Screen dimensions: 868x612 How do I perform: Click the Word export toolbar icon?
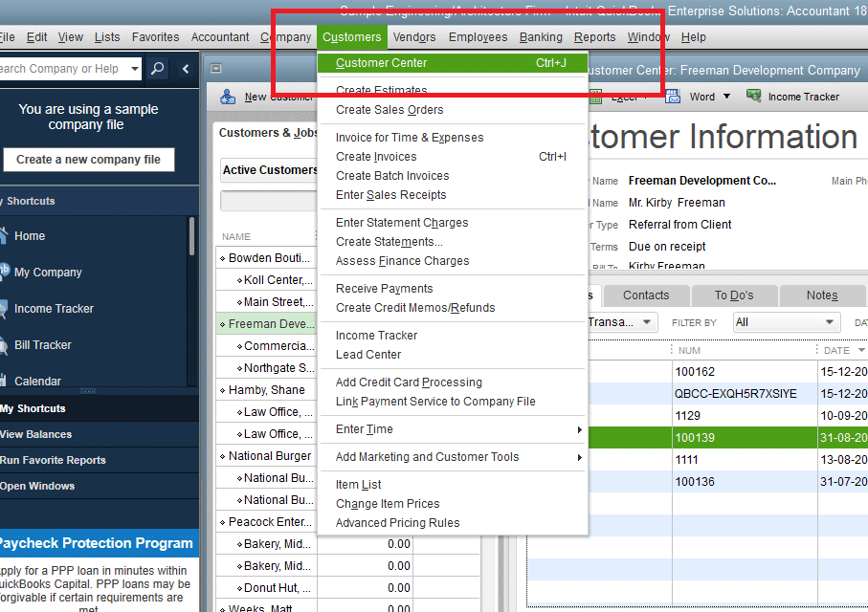pos(673,97)
